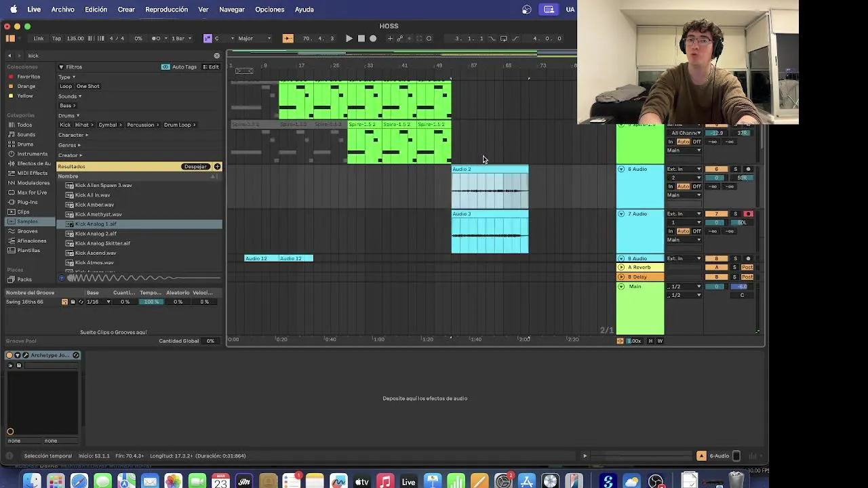Start playback with the Play button

click(349, 39)
